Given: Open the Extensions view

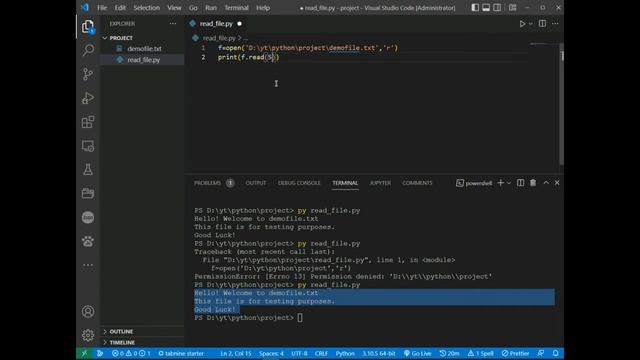Looking at the screenshot, I should [88, 122].
